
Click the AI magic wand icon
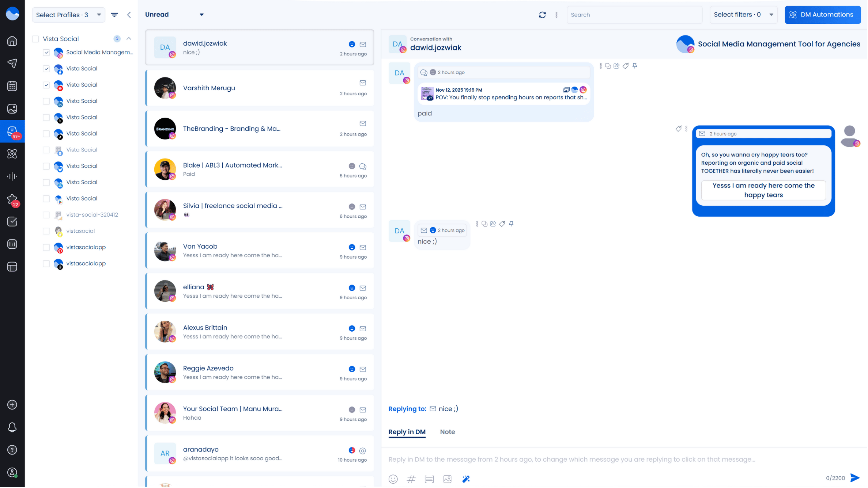click(x=466, y=479)
